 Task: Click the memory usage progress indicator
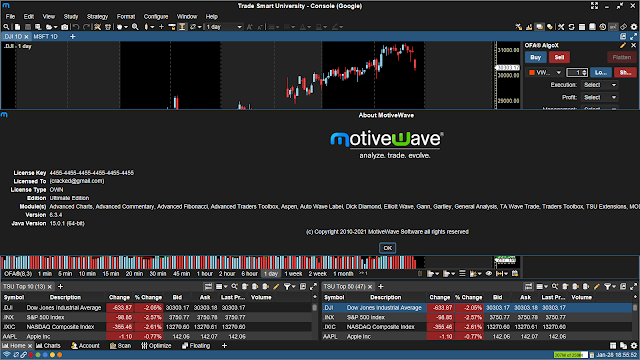click(571, 355)
